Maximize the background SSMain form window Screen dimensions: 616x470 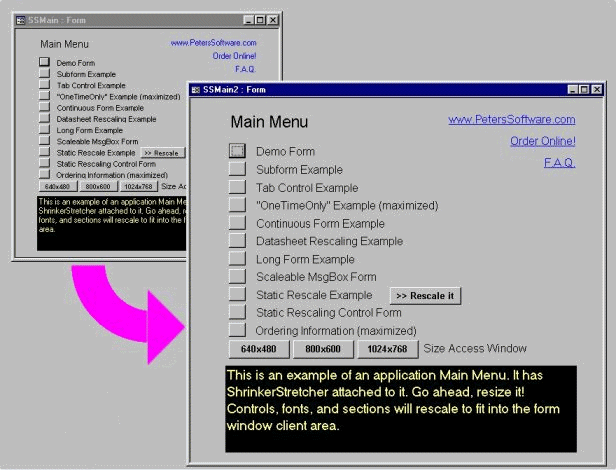click(x=260, y=20)
